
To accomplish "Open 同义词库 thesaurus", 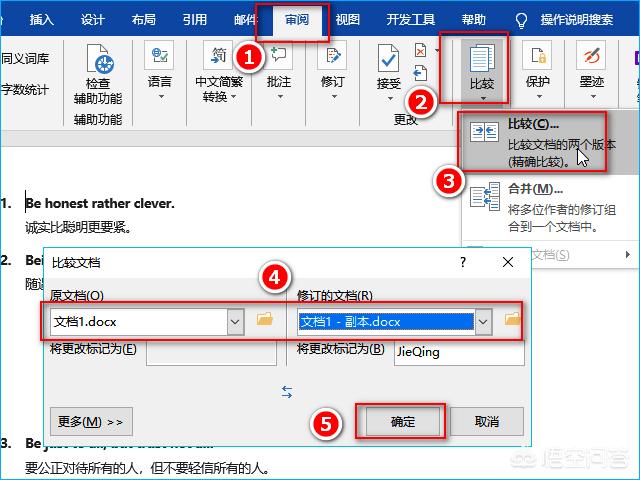I will [x=24, y=59].
